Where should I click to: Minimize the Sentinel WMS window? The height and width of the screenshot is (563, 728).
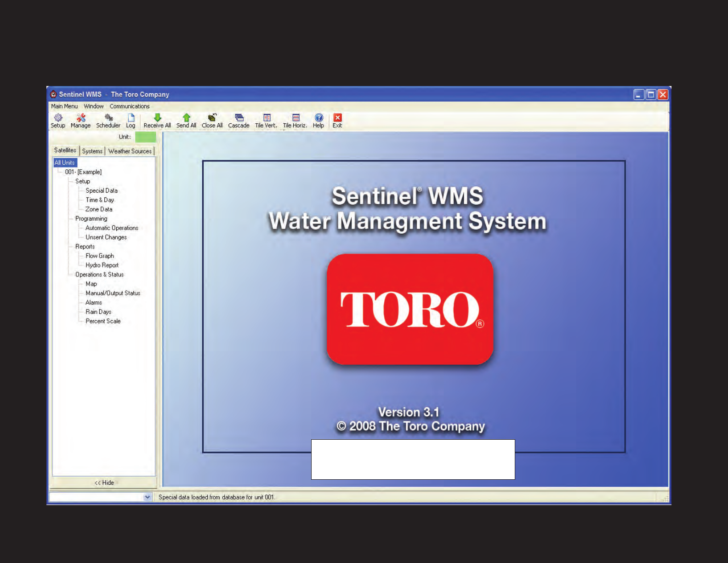(639, 94)
